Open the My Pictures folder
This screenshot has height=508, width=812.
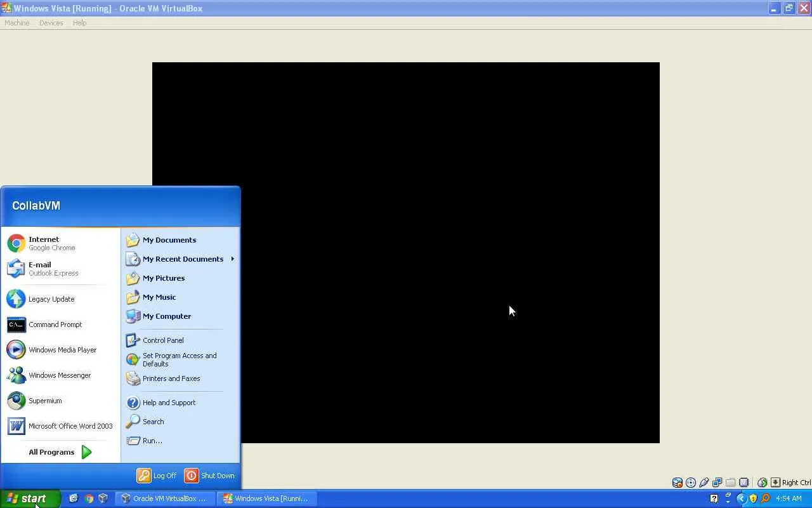180,278
